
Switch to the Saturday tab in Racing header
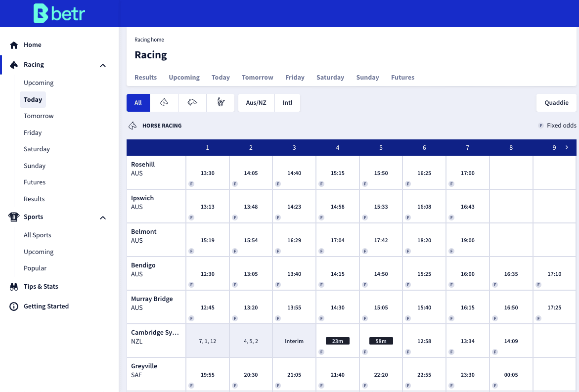tap(330, 78)
